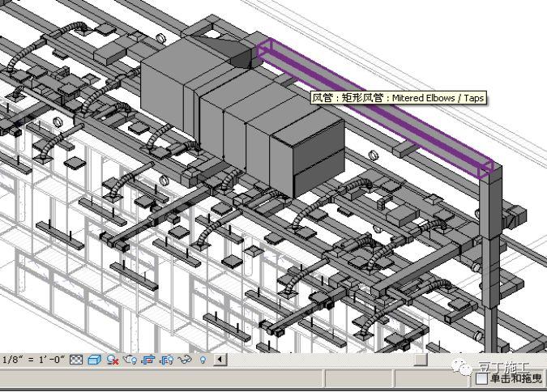547x392 pixels.
Task: Open the view scale 1/8" = 1'-0" selector
Action: [33, 360]
